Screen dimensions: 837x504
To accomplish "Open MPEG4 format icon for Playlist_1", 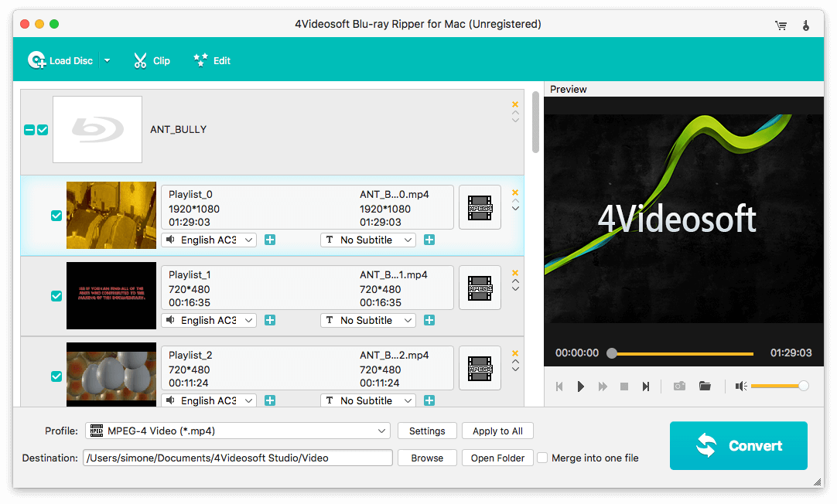I will coord(480,288).
